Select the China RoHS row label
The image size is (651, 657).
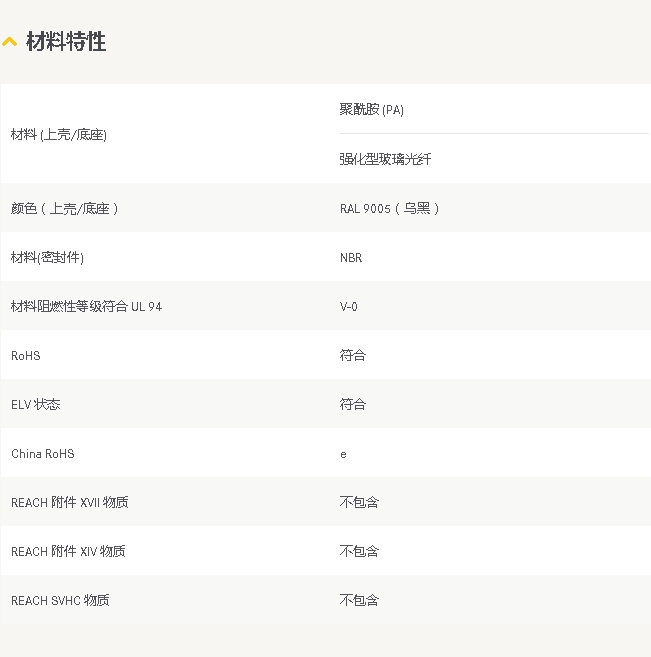point(43,454)
